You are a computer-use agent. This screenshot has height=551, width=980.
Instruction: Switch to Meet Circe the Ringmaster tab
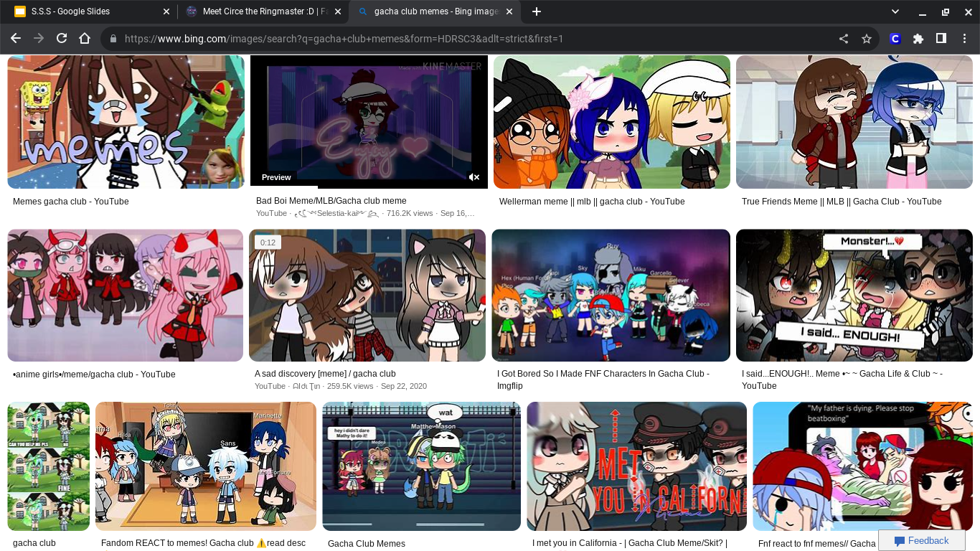click(263, 11)
